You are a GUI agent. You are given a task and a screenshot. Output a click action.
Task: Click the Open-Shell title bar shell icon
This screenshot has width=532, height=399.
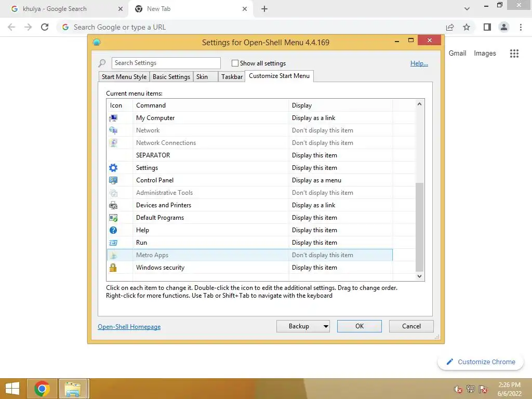[97, 42]
